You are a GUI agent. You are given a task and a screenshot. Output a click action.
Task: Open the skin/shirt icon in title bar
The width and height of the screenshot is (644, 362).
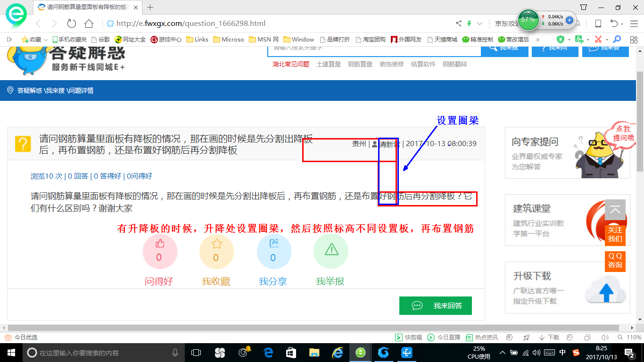tap(584, 7)
